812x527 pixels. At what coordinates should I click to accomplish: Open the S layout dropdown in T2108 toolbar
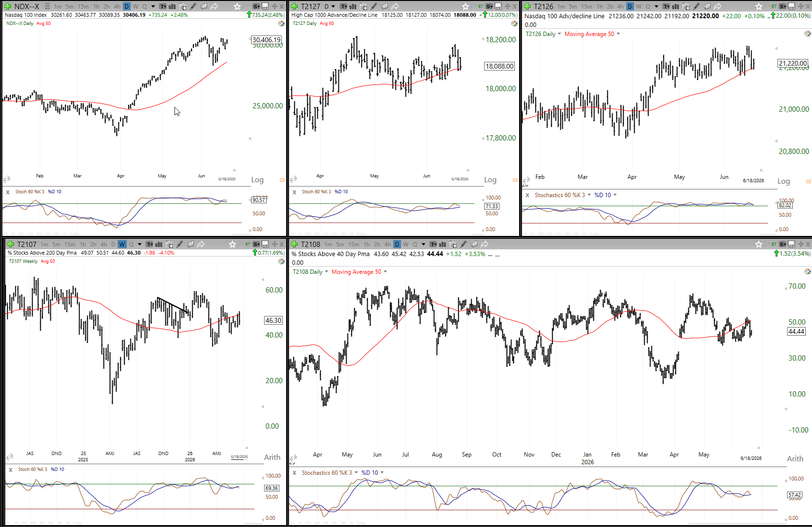point(783,244)
